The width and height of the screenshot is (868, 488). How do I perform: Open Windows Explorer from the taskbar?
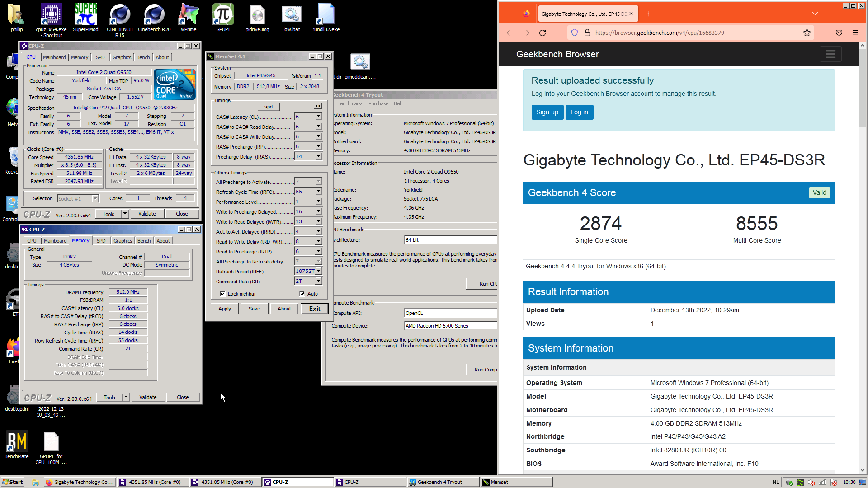36,482
